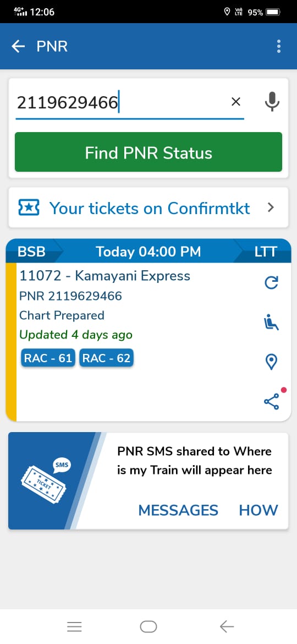Open the three-dot overflow menu
This screenshot has width=297, height=644.
click(278, 46)
